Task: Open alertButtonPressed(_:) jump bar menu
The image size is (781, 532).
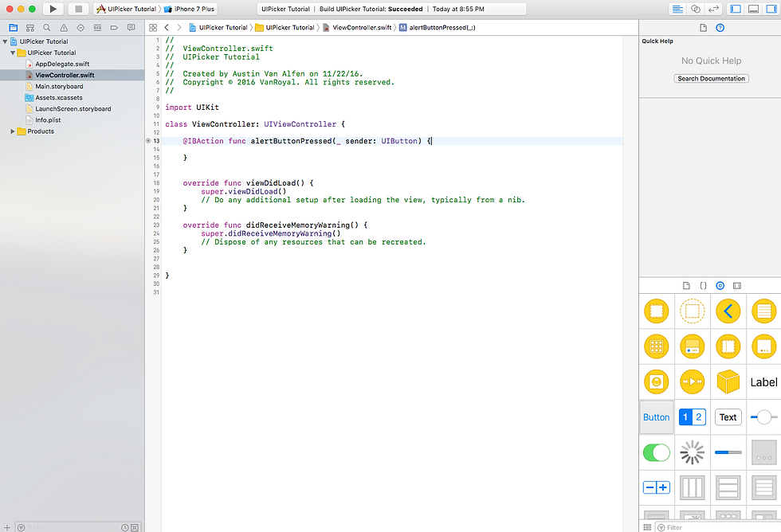Action: (438, 28)
